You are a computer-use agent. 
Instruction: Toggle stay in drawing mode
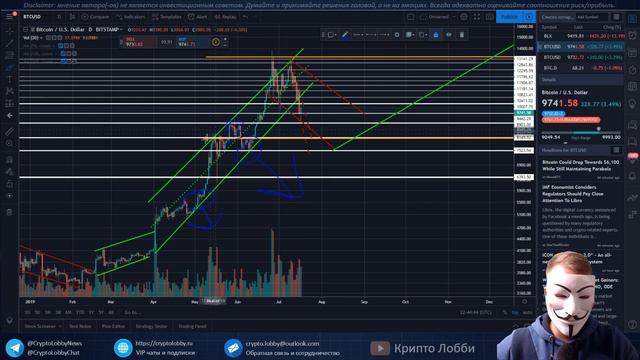9,172
